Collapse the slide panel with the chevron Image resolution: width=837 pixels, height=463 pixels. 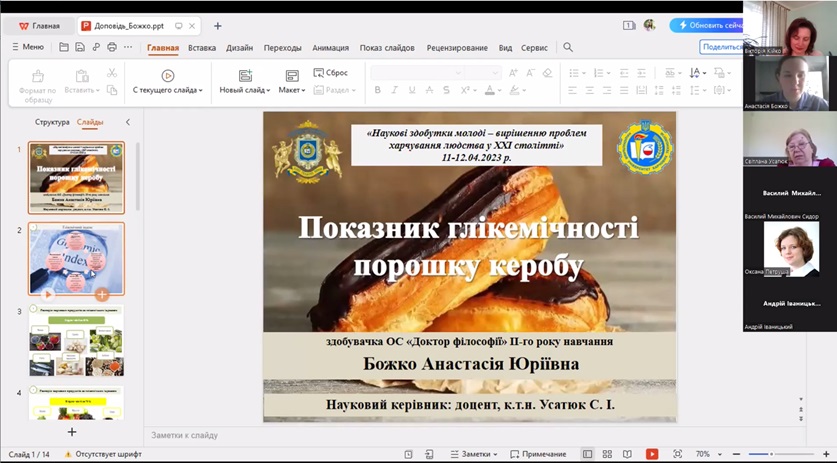[x=127, y=122]
